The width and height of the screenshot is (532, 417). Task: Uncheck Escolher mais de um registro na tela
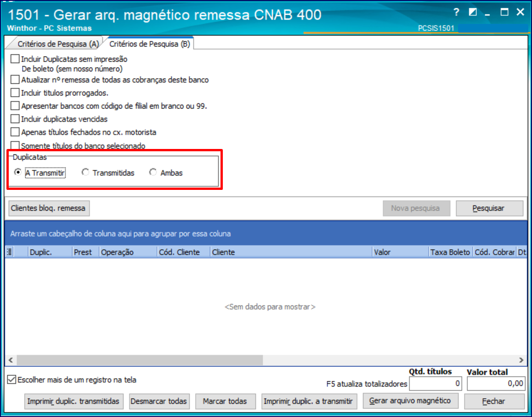coord(11,379)
